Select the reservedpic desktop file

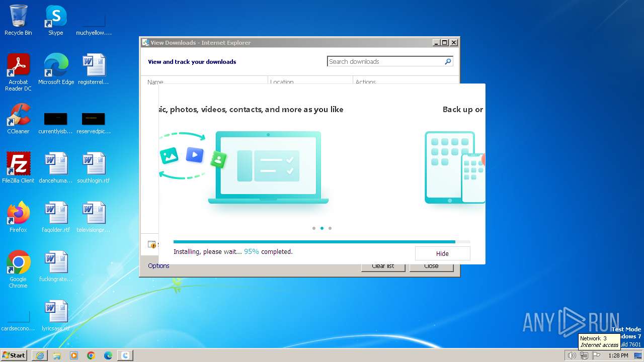[94, 123]
